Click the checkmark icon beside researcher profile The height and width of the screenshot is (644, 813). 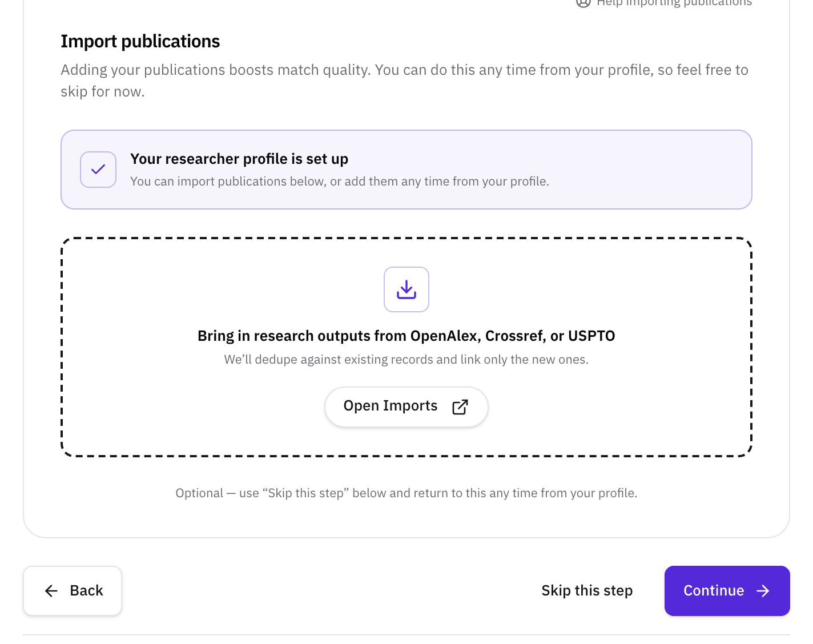tap(98, 170)
